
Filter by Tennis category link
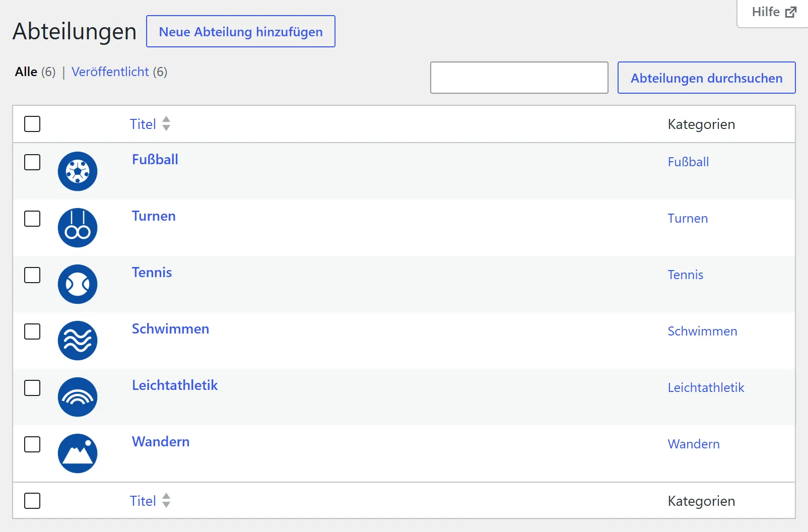pyautogui.click(x=686, y=275)
